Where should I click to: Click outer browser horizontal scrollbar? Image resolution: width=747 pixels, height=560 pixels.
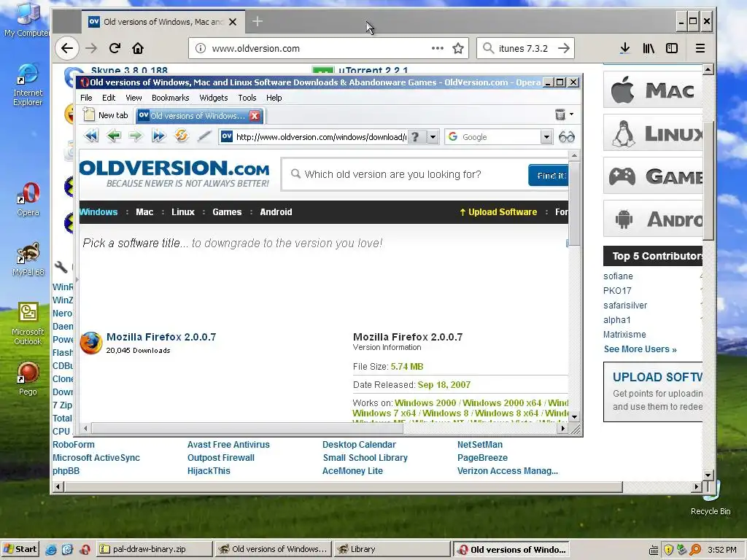pyautogui.click(x=343, y=486)
